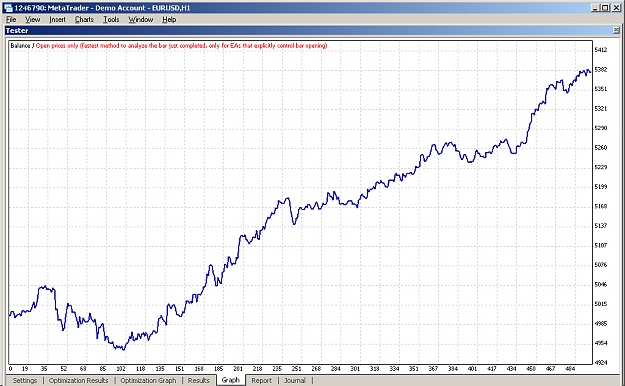Switch to the Optimization Graph tab

148,380
